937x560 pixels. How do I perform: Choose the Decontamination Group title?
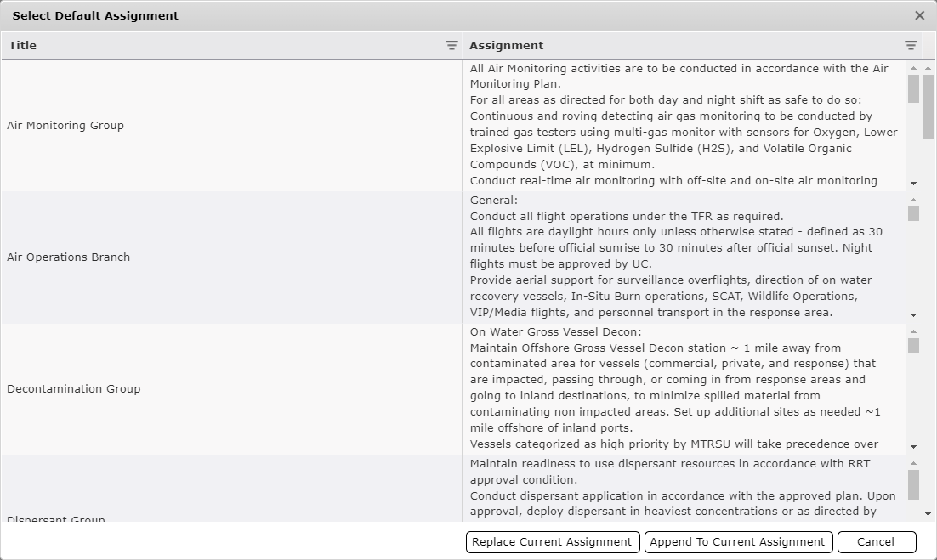pos(73,389)
